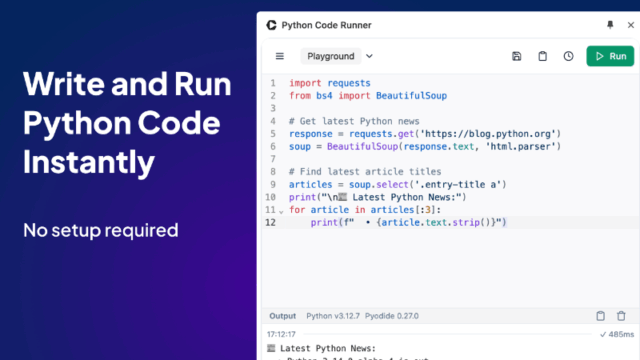This screenshot has width=640, height=360.
Task: Run the Python code
Action: coord(610,56)
